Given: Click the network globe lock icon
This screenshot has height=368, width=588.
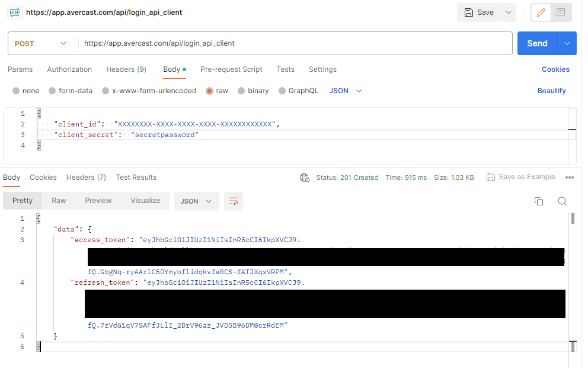Looking at the screenshot, I should pos(305,177).
